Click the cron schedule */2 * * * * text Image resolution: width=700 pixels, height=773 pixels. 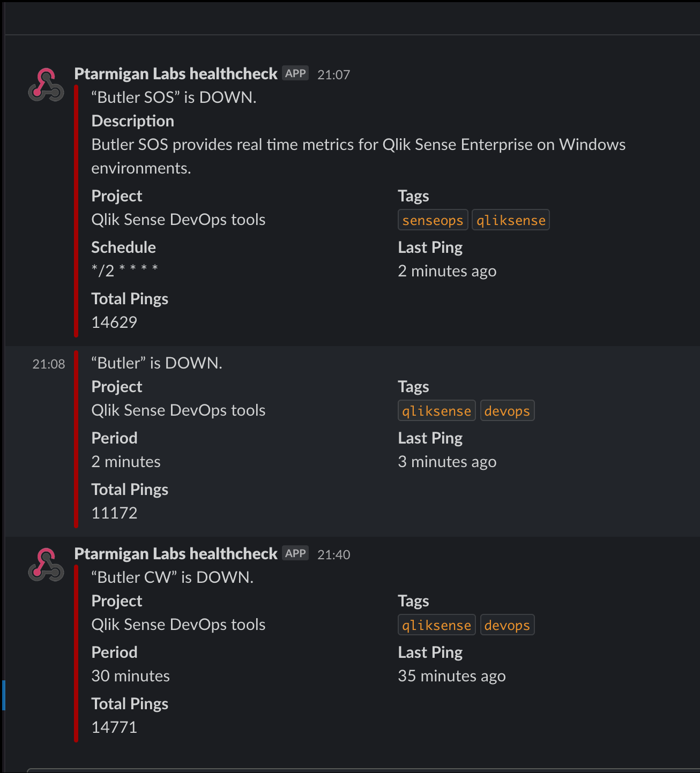click(x=124, y=270)
